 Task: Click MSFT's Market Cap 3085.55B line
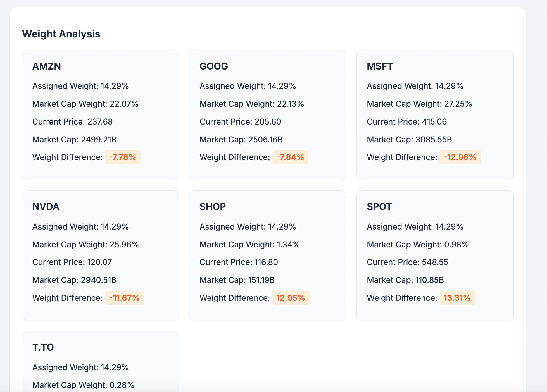(x=409, y=140)
